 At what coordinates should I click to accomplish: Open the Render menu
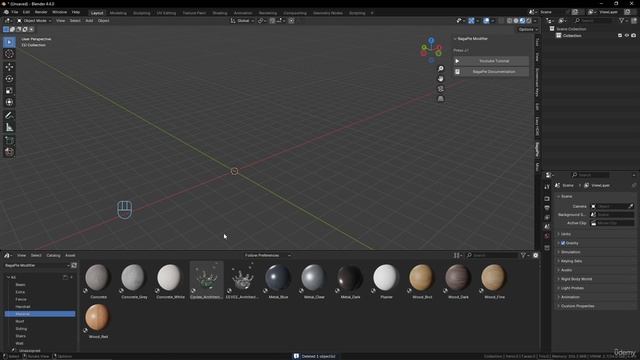point(41,12)
